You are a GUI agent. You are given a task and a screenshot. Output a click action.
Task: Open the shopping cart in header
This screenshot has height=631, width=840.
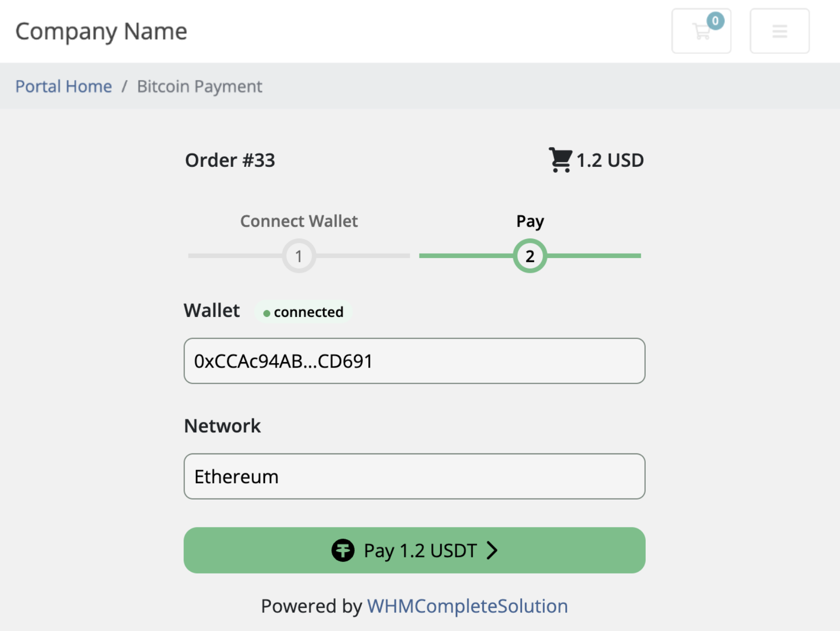point(701,31)
